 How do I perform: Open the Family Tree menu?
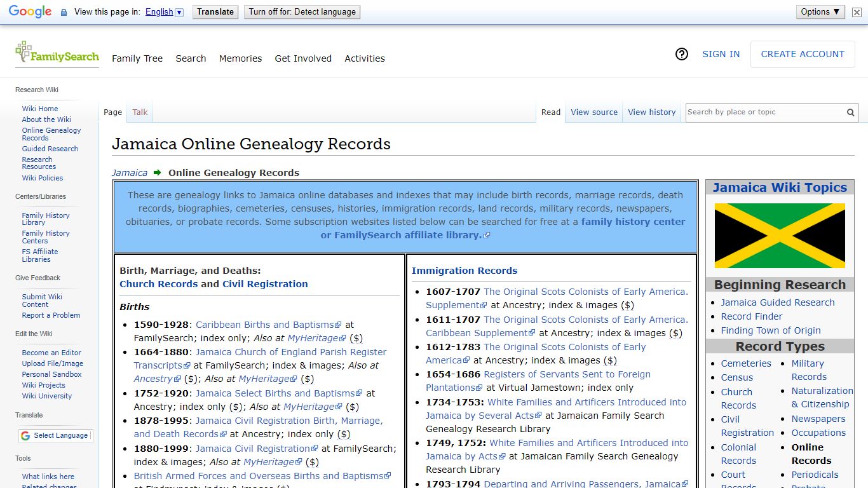coord(137,58)
